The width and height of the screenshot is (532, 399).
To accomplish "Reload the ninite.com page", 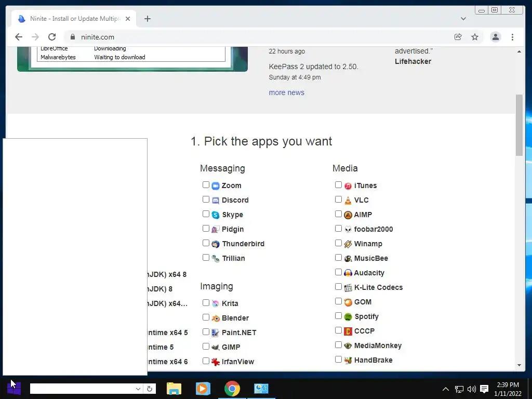I will [x=52, y=37].
